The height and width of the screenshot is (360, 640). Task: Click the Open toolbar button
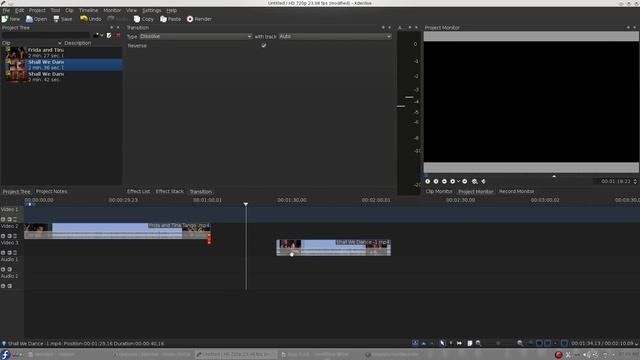36,19
